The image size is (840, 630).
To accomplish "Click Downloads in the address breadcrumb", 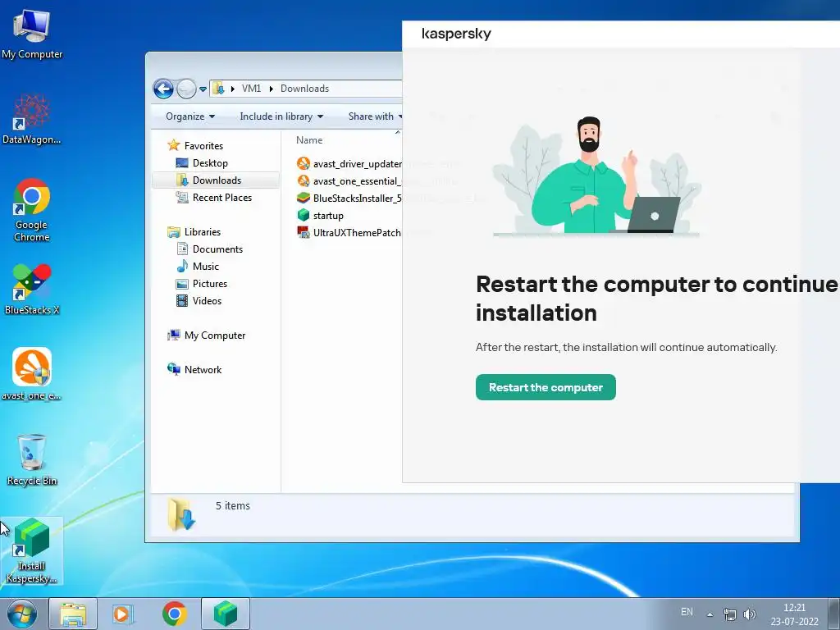I will click(x=305, y=89).
